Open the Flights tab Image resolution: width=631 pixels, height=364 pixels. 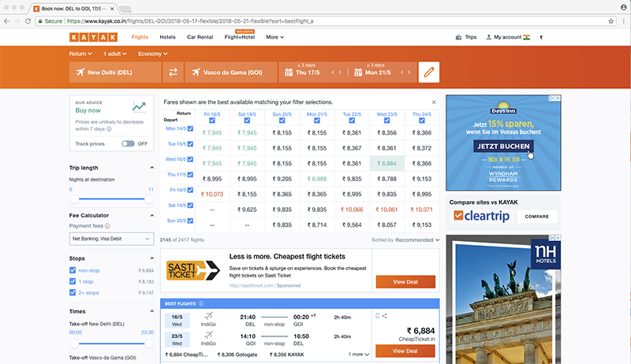(140, 37)
